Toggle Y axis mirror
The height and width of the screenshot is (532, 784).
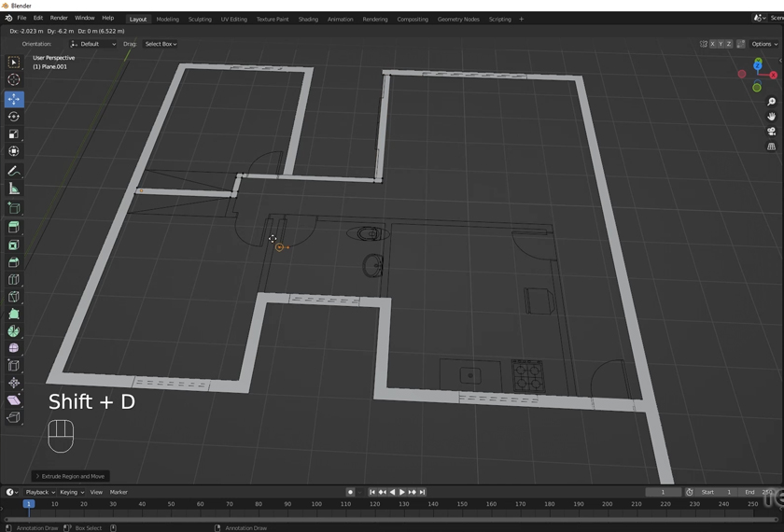pos(721,44)
